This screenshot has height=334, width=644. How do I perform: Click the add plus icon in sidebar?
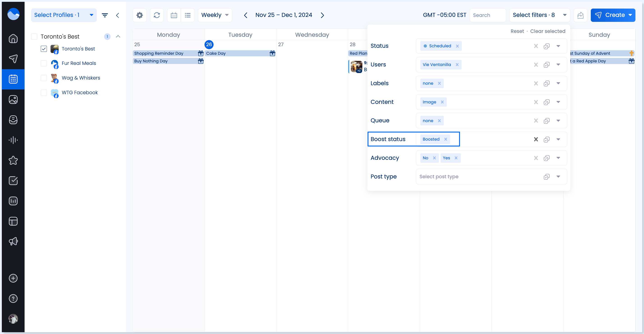[13, 278]
